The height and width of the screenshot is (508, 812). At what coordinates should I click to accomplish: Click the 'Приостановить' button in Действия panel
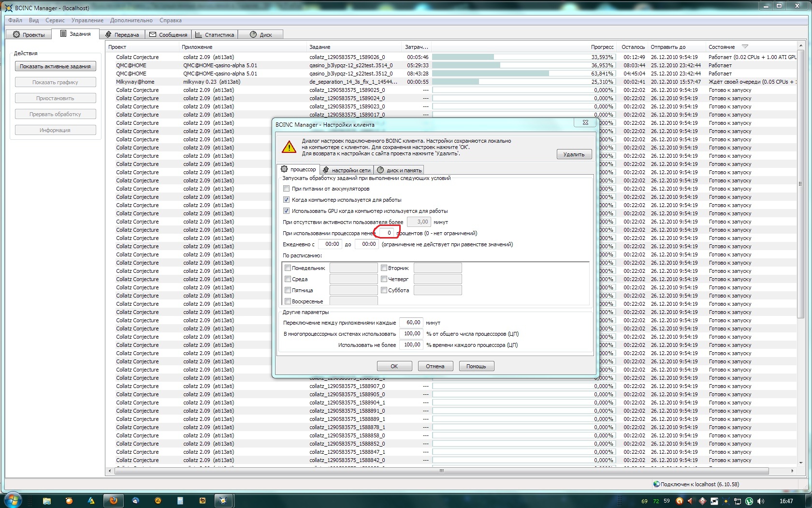point(55,98)
